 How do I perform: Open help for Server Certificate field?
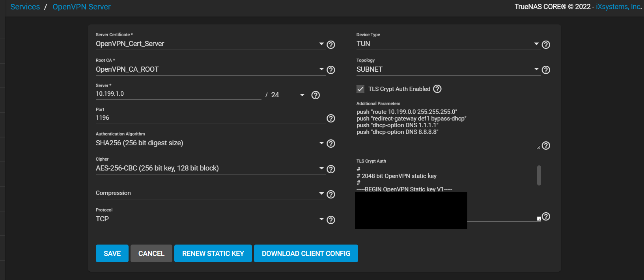point(331,45)
